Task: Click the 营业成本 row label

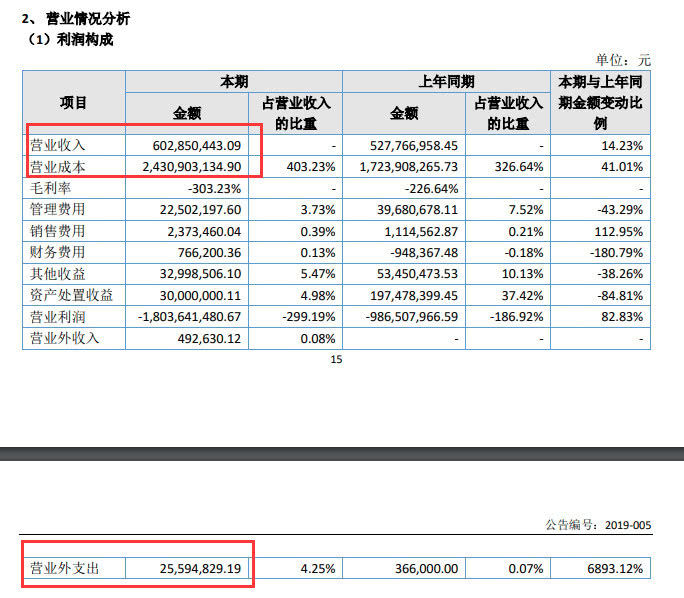Action: [x=57, y=167]
